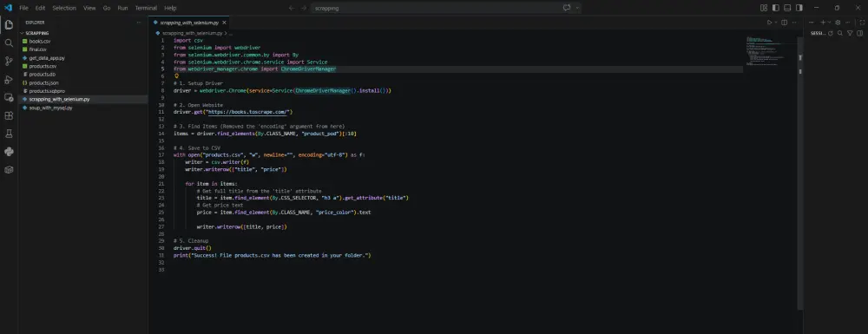Open the Search view in activity bar
Image resolution: width=868 pixels, height=334 pixels.
pyautogui.click(x=9, y=43)
